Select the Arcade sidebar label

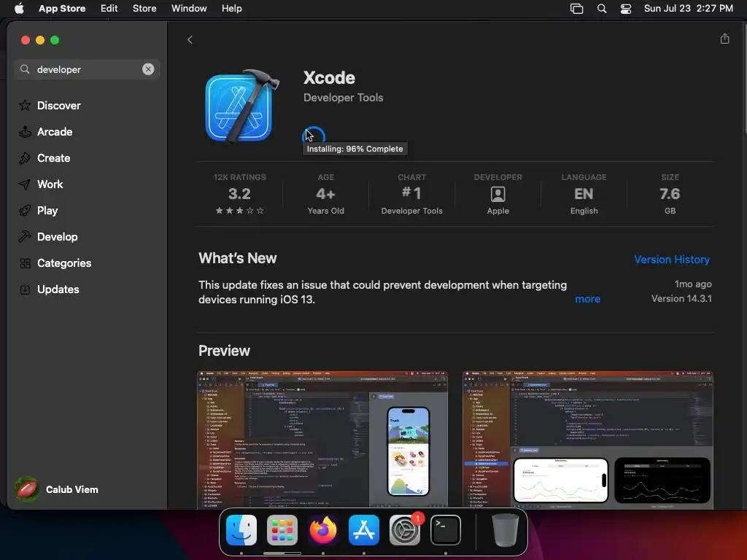(x=55, y=132)
